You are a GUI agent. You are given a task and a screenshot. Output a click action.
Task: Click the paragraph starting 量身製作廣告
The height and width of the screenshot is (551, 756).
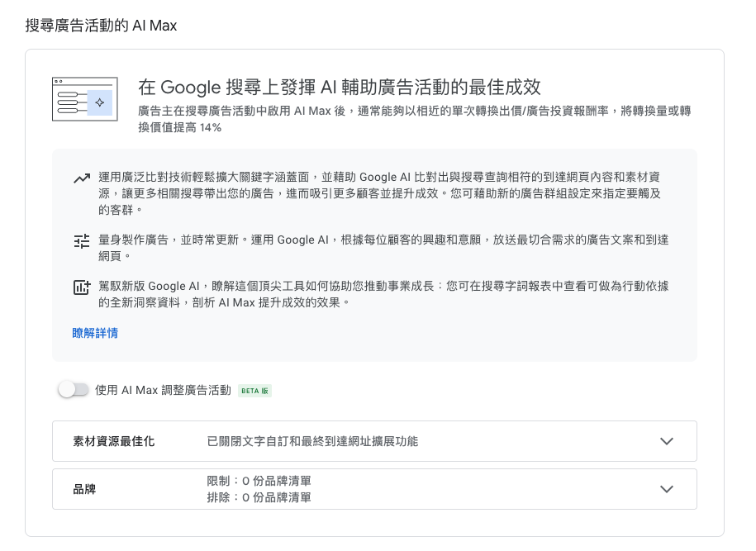383,248
